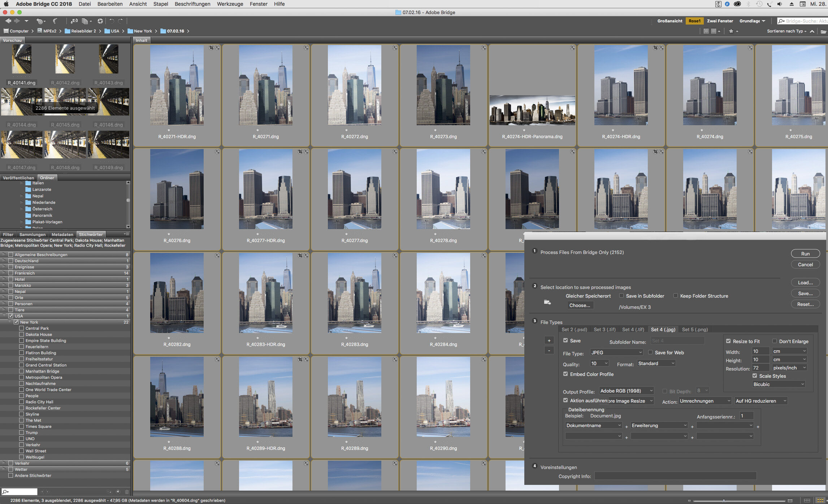Image resolution: width=828 pixels, height=504 pixels.
Task: Click thumbnail quality checkerboard icon
Action: coord(706,31)
